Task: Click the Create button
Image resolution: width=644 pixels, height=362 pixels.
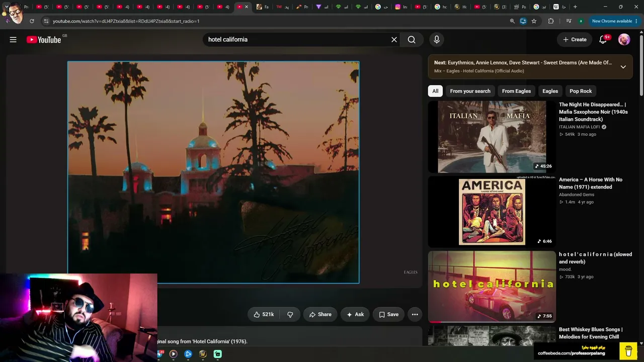Action: coord(575,40)
